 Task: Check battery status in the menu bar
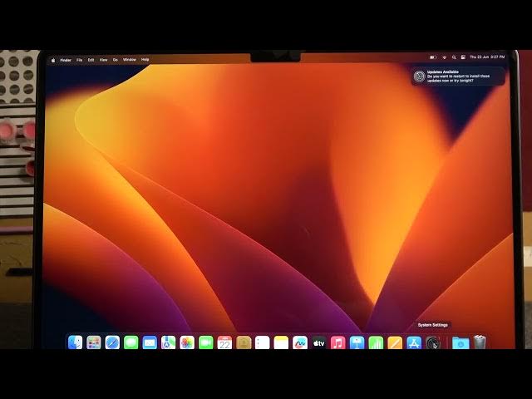point(433,57)
